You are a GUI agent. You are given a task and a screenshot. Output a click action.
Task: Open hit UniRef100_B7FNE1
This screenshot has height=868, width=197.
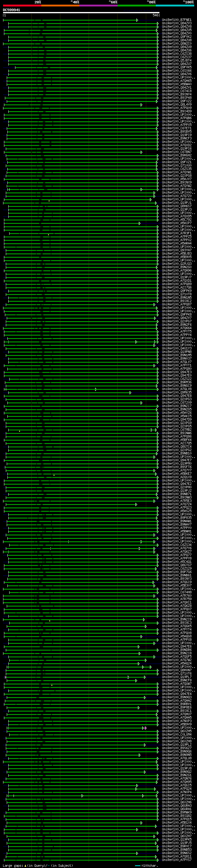click(177, 20)
